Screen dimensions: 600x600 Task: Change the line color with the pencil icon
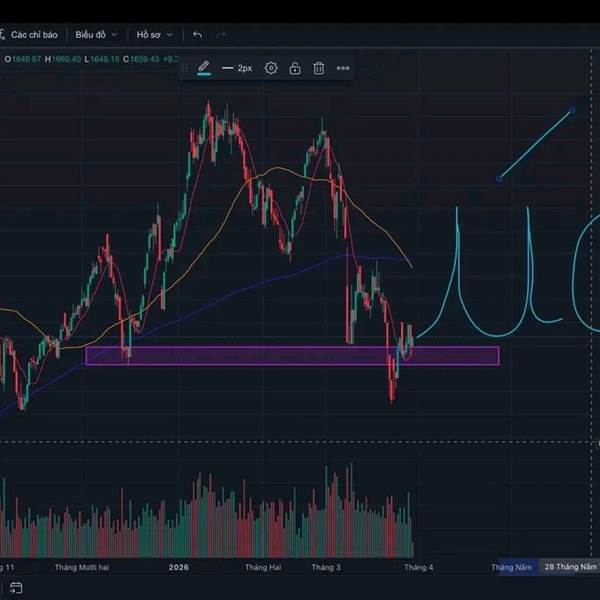204,68
